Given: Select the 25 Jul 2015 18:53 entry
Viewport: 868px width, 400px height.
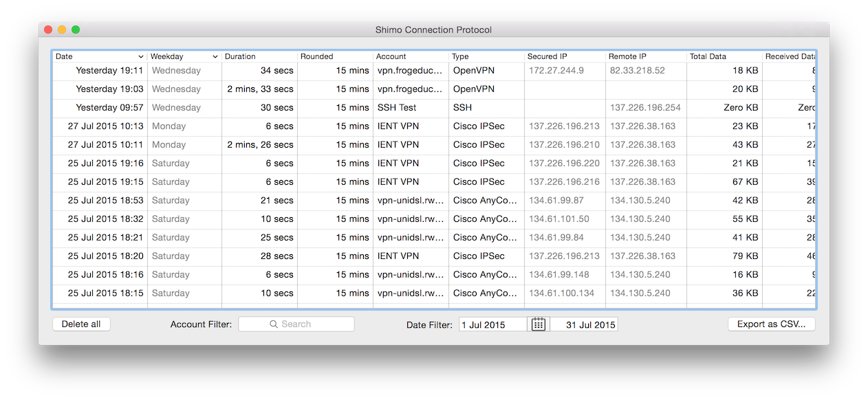Looking at the screenshot, I should point(434,201).
